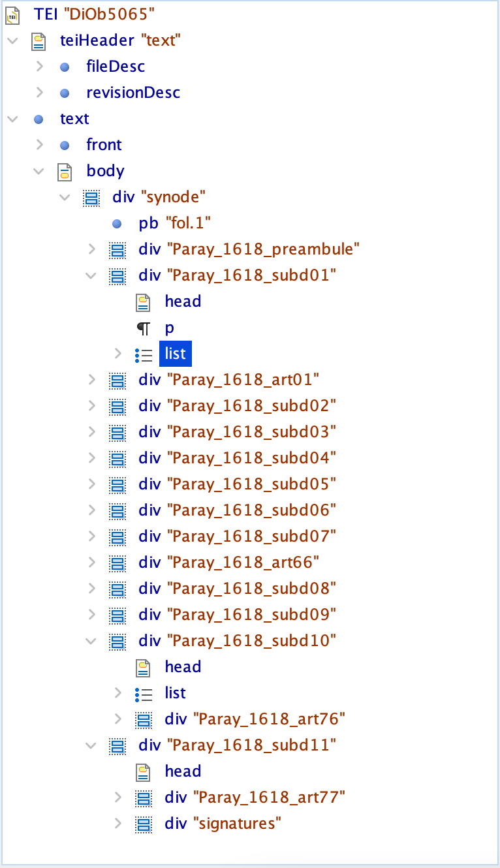Click the div icon of Paray_1618_art77
500x868 pixels.
tap(143, 798)
